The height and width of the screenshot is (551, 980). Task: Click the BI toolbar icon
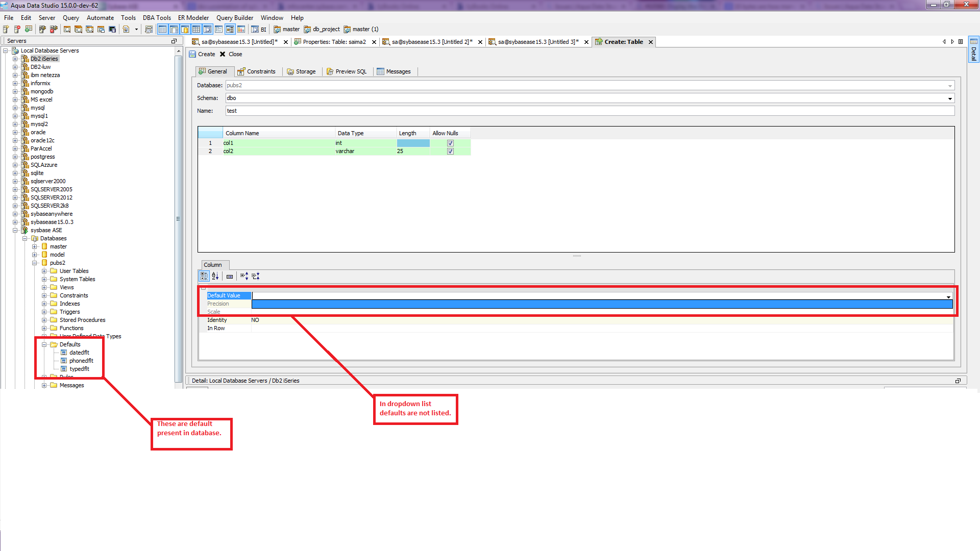(x=259, y=30)
